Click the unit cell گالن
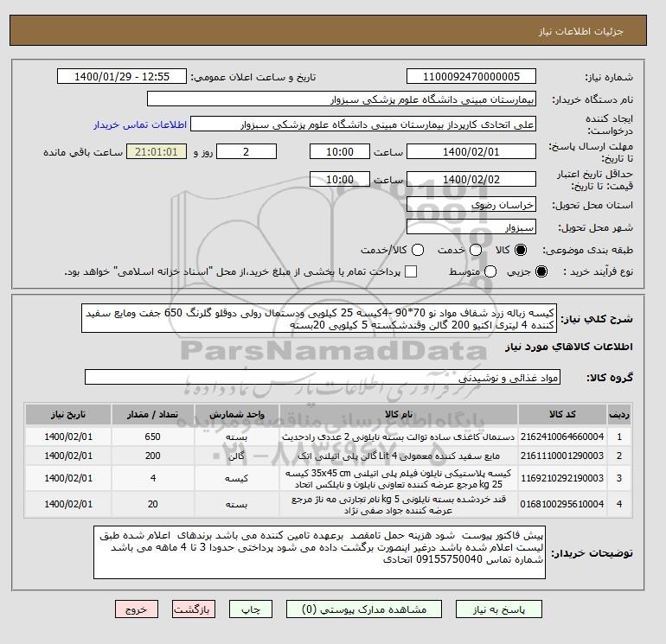 tap(237, 456)
